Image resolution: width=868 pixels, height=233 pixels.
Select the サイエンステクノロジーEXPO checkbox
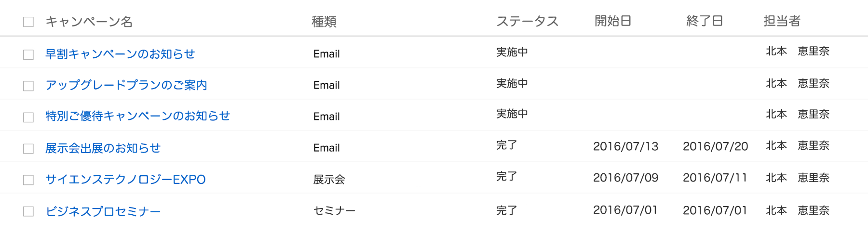pyautogui.click(x=28, y=180)
